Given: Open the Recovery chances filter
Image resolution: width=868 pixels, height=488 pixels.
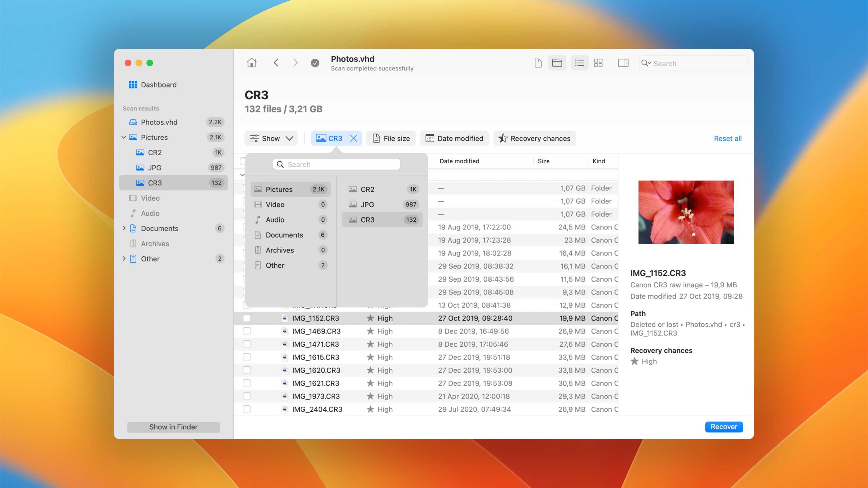Looking at the screenshot, I should (534, 138).
